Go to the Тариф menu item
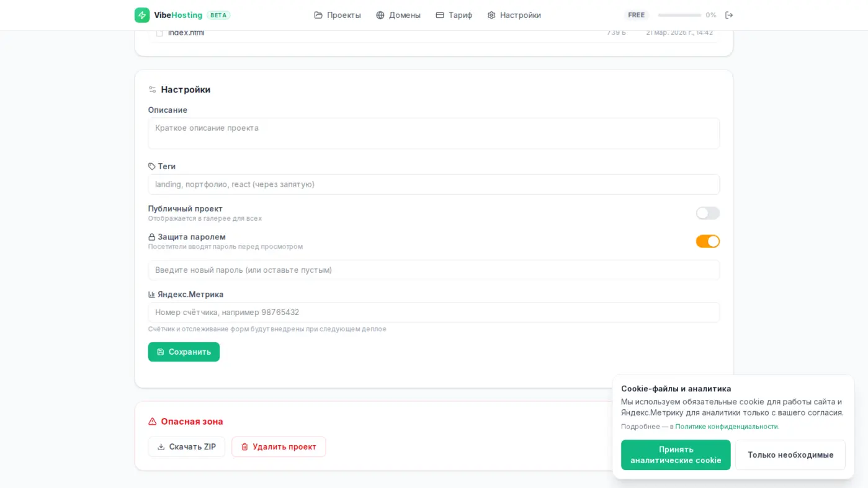Image resolution: width=868 pixels, height=488 pixels. pos(454,15)
